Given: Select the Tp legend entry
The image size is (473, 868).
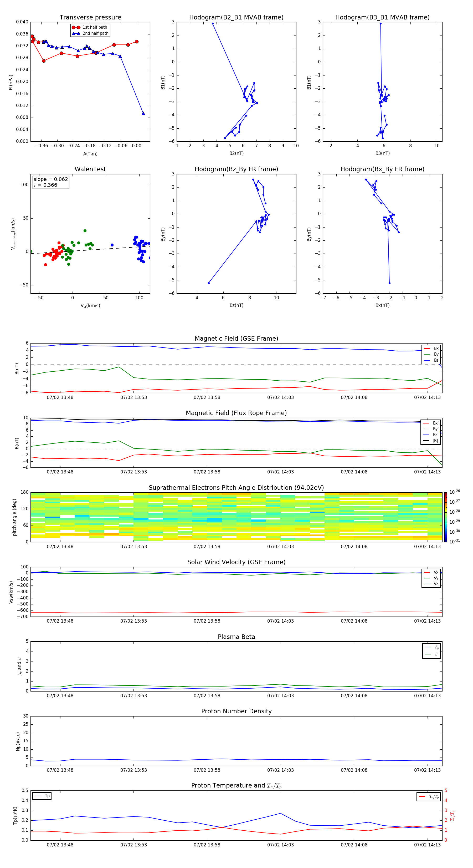Looking at the screenshot, I should pos(42,796).
